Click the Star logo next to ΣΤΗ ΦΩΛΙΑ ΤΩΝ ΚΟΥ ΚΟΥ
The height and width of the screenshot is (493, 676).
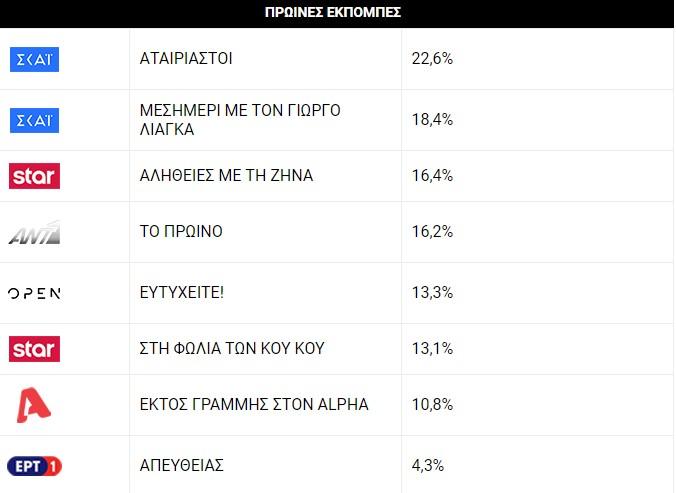tap(34, 349)
